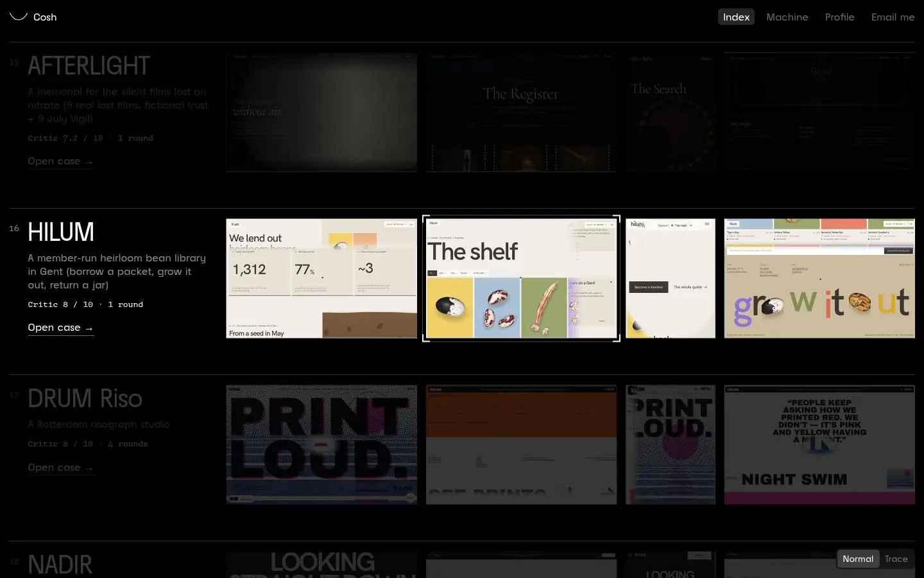The image size is (924, 578).
Task: Click 'Critic 7.2 / 10' rating text
Action: (65, 138)
